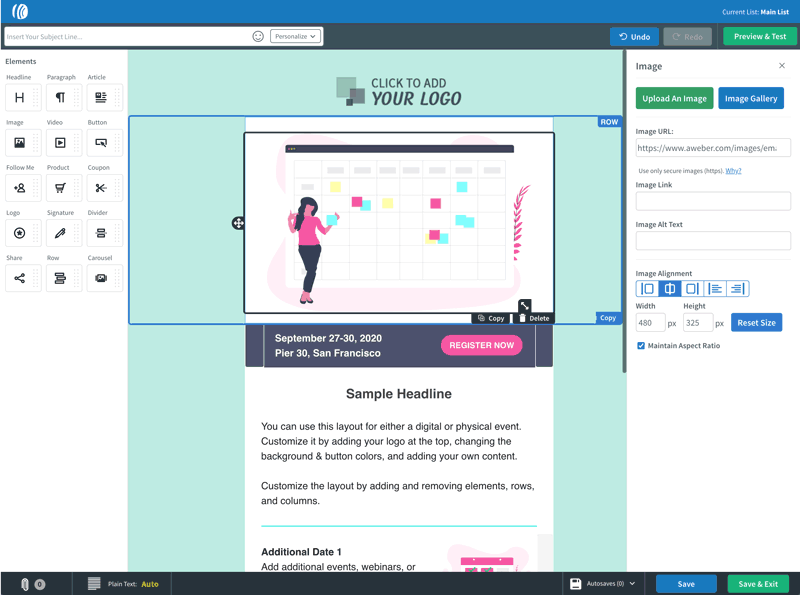Click the Image Alt Text field
800x595 pixels.
click(713, 241)
